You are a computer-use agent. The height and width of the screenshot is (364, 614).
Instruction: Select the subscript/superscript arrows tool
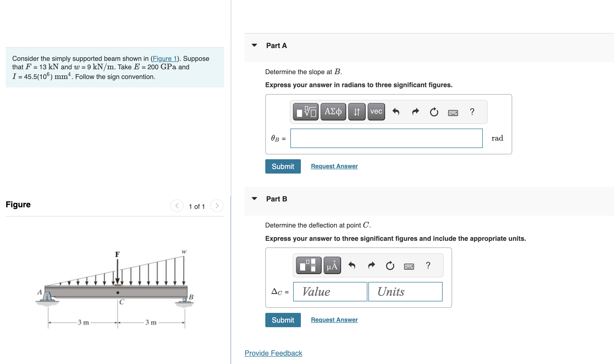tap(357, 112)
